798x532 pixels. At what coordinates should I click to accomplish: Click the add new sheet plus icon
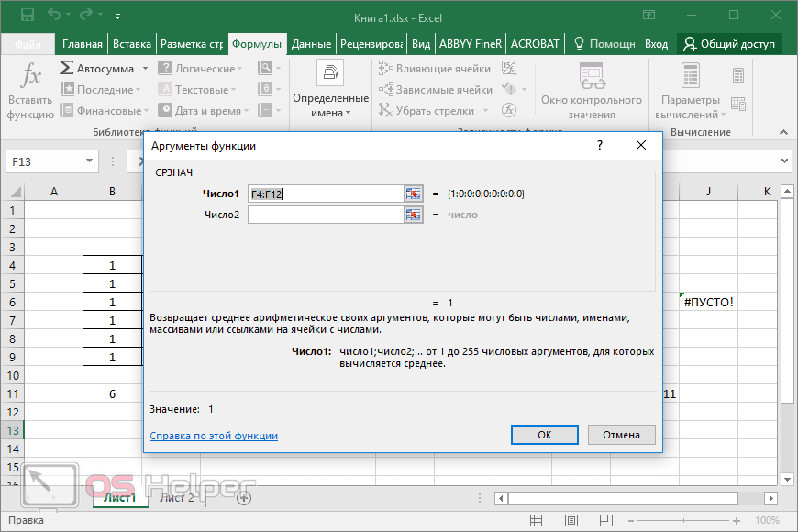click(x=244, y=498)
